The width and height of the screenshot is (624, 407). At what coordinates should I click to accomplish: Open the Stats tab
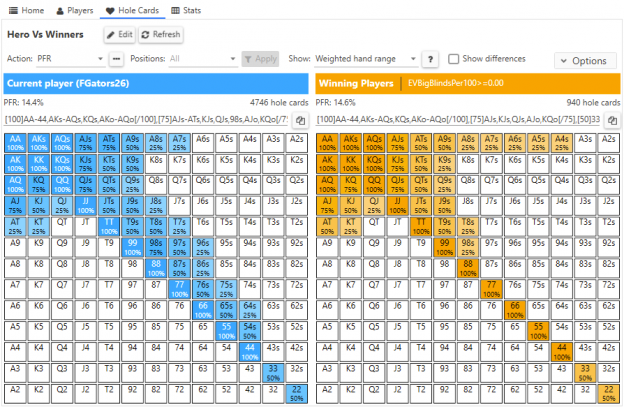[184, 9]
